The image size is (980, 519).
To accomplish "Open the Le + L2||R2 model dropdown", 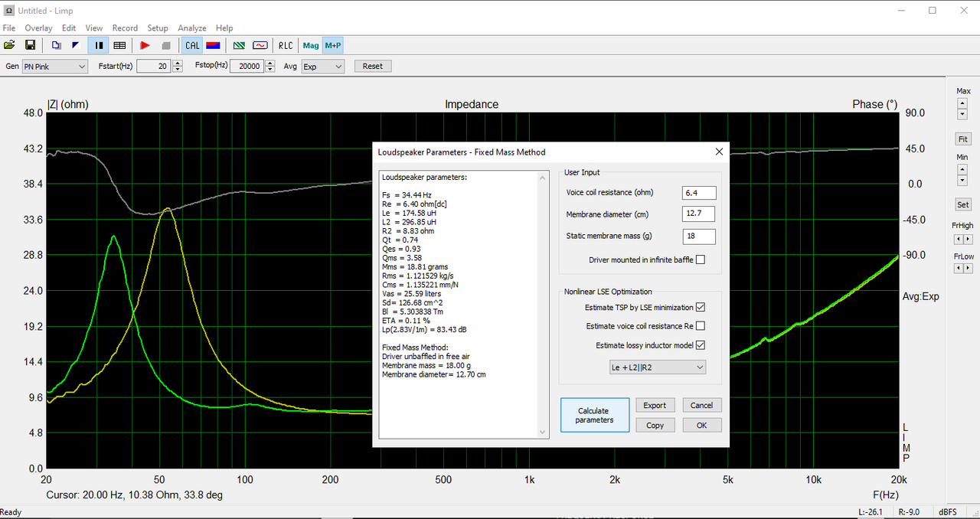I will (x=657, y=367).
